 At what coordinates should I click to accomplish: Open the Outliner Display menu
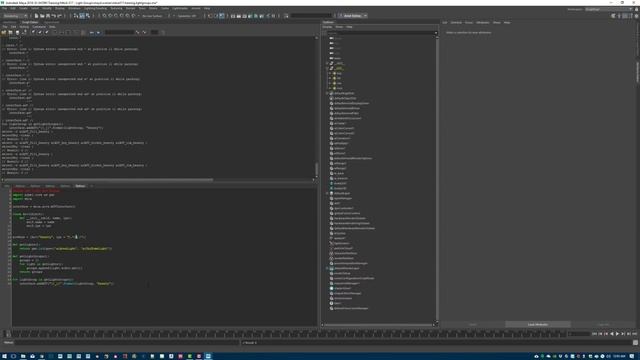point(327,27)
